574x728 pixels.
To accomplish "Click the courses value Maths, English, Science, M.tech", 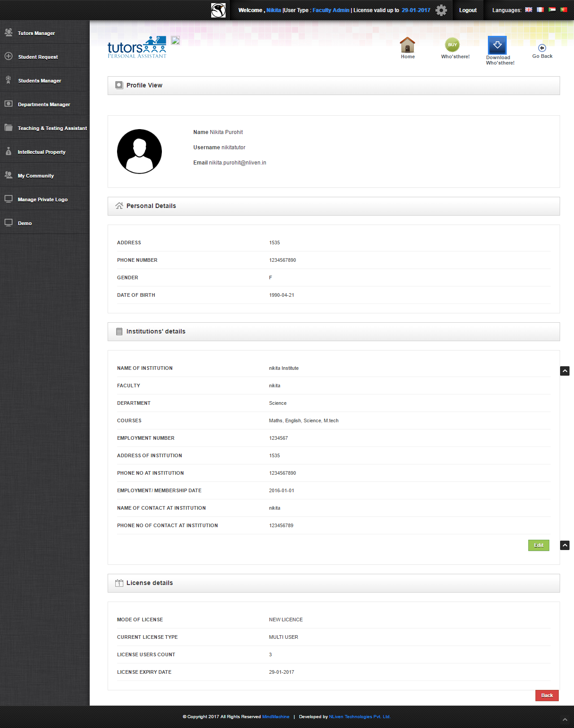I will [304, 420].
